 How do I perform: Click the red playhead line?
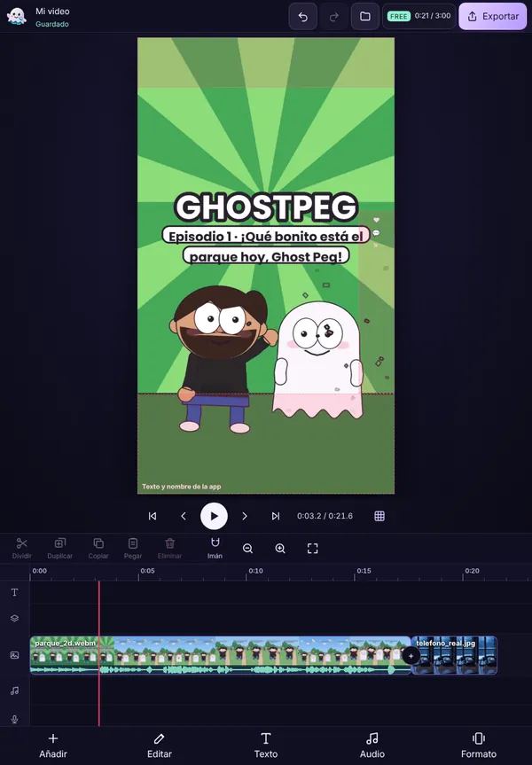(99, 654)
